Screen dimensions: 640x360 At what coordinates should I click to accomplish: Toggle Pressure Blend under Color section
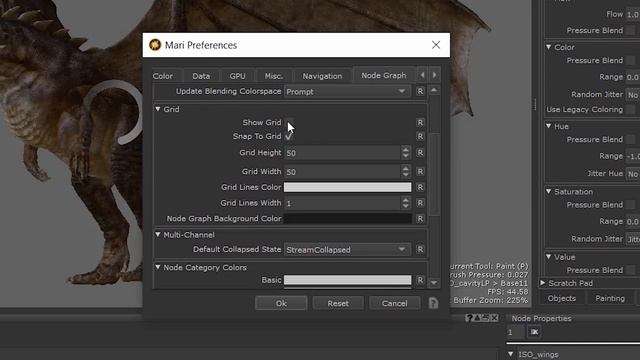tap(631, 60)
